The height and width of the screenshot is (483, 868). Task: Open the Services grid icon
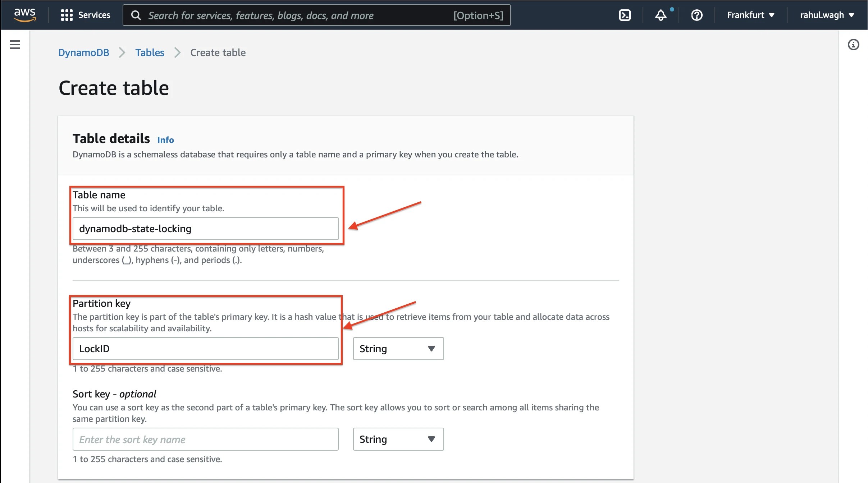(x=67, y=15)
